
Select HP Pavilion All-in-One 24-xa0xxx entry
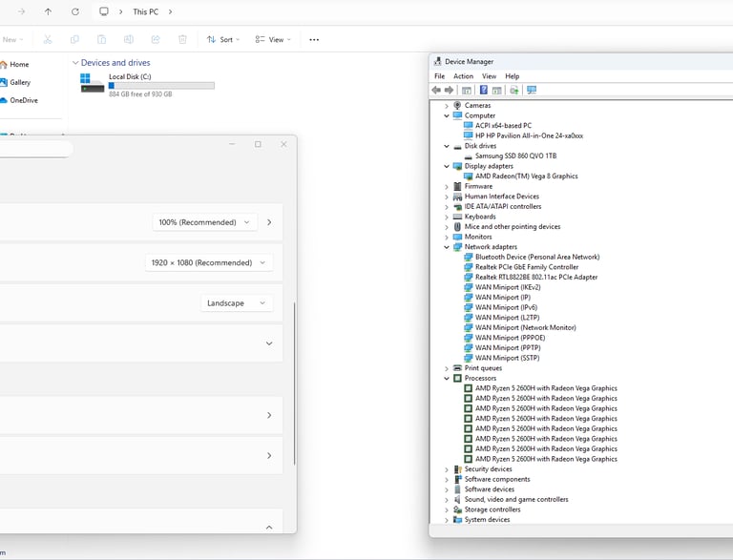click(x=529, y=136)
